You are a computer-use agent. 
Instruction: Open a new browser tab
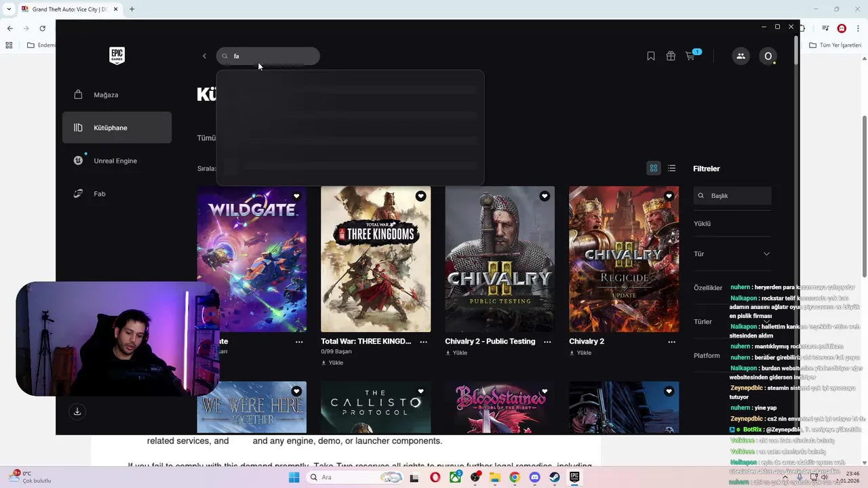(132, 9)
